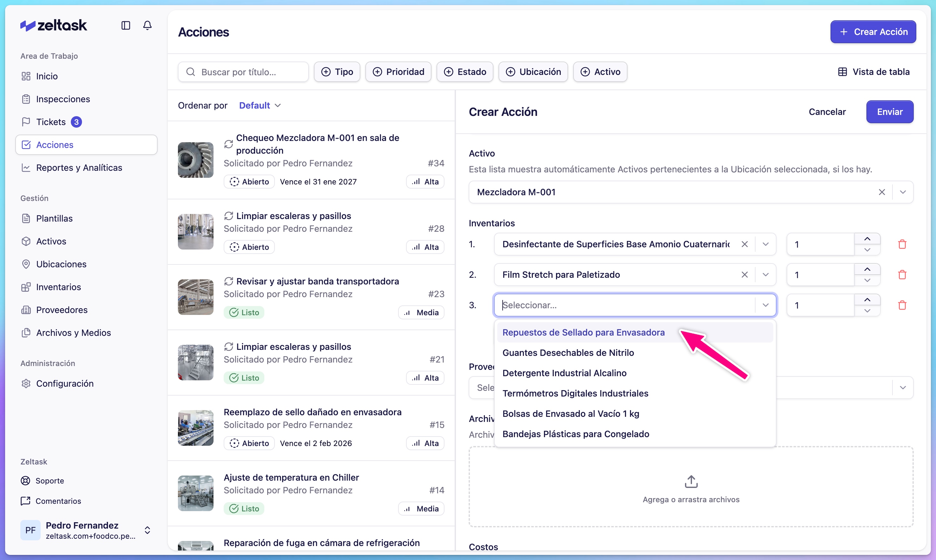Submit the form with Enviar
Screen dimensions: 936x560
(890, 112)
